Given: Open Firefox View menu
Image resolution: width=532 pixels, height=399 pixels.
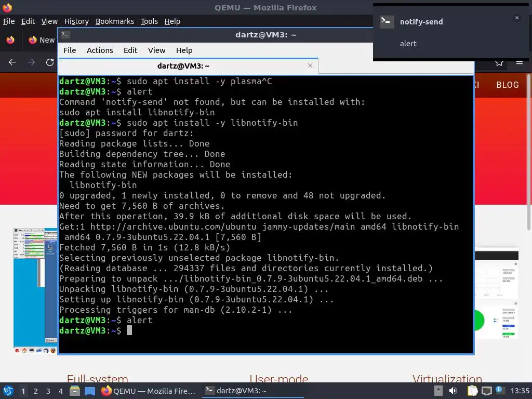Looking at the screenshot, I should click(x=49, y=21).
